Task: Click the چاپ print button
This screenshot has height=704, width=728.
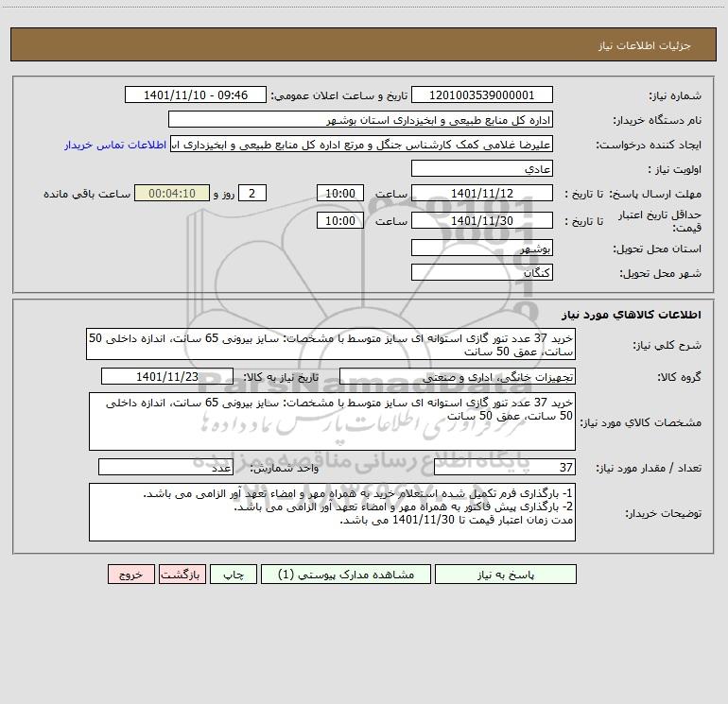Action: click(234, 575)
